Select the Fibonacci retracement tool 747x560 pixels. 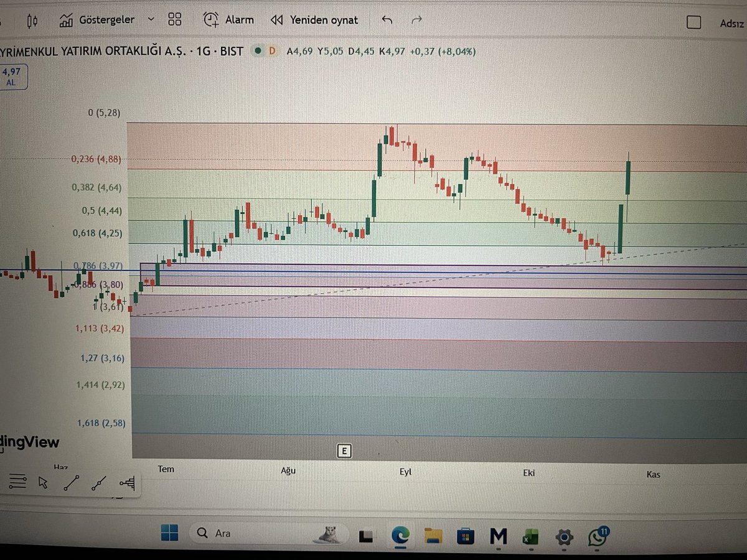(127, 483)
